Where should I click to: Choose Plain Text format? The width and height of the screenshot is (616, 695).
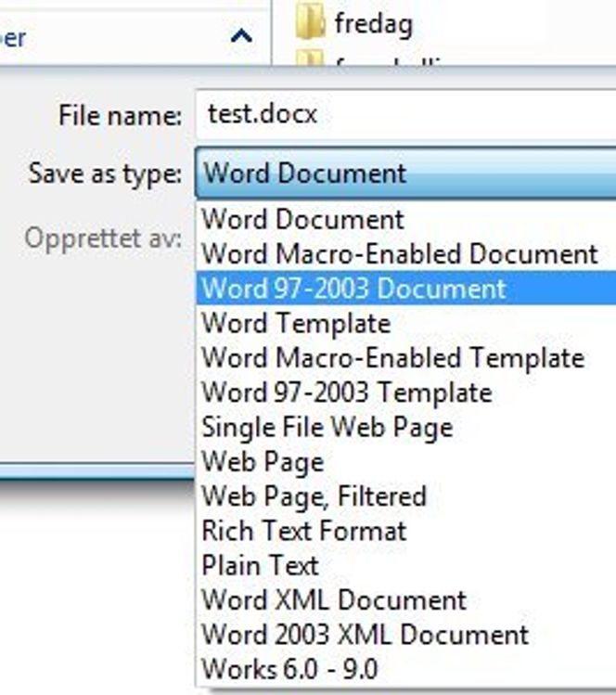click(405, 565)
